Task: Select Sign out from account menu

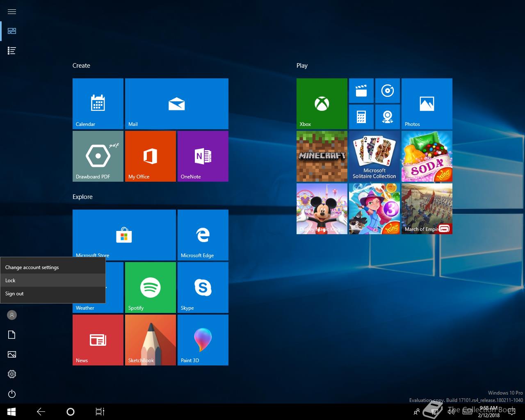Action: pyautogui.click(x=52, y=294)
